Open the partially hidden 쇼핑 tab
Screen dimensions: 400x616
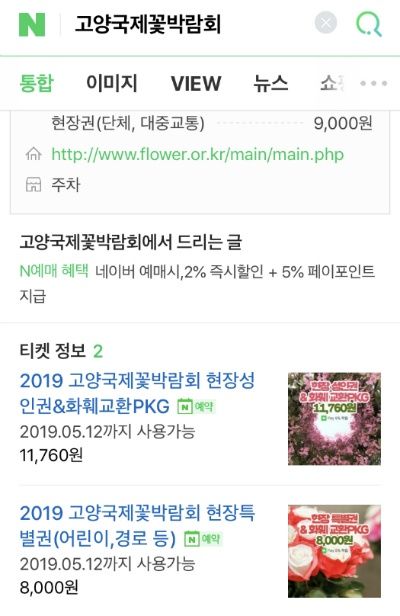[332, 83]
